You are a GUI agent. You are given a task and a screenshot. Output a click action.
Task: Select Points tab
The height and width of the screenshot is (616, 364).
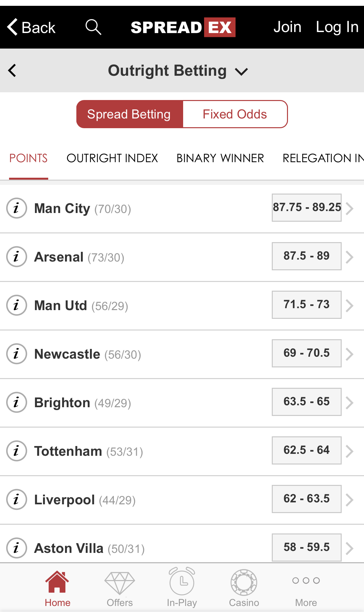click(28, 158)
